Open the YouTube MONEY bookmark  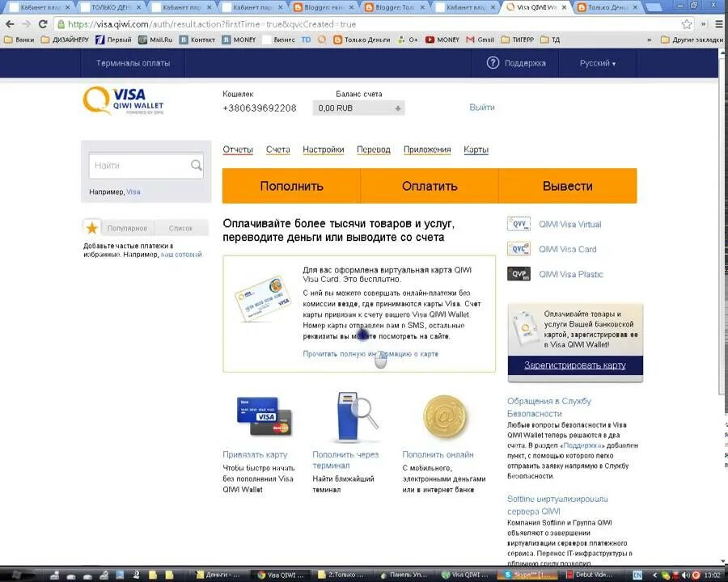coord(442,40)
